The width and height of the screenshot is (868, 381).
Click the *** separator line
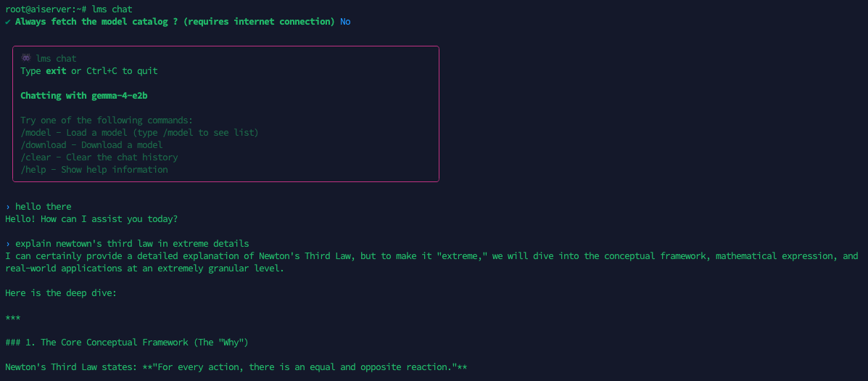(x=12, y=318)
